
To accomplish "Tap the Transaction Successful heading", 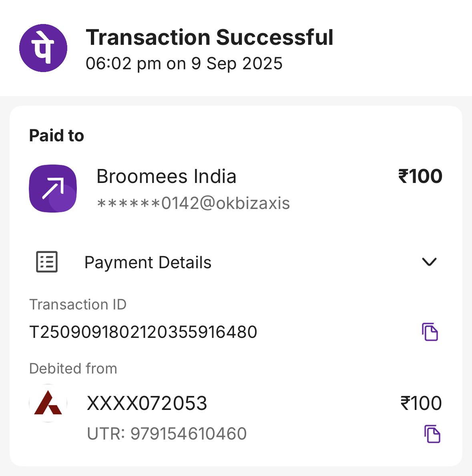I will tap(209, 37).
